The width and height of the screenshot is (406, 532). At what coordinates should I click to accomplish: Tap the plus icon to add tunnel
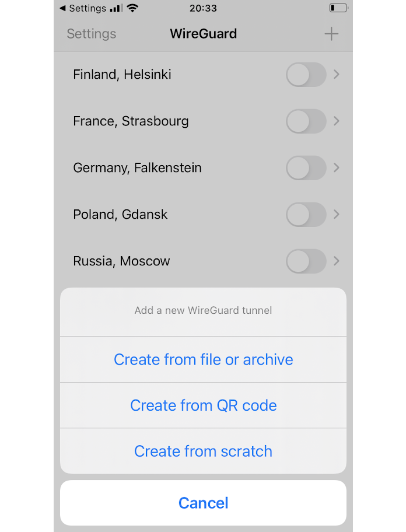(331, 34)
